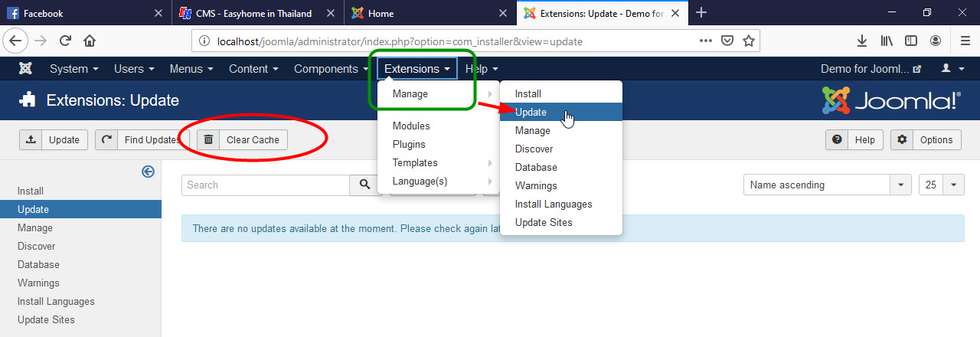Screen dimensions: 980x337
Task: Choose Database in the Manage submenu
Action: [561, 167]
